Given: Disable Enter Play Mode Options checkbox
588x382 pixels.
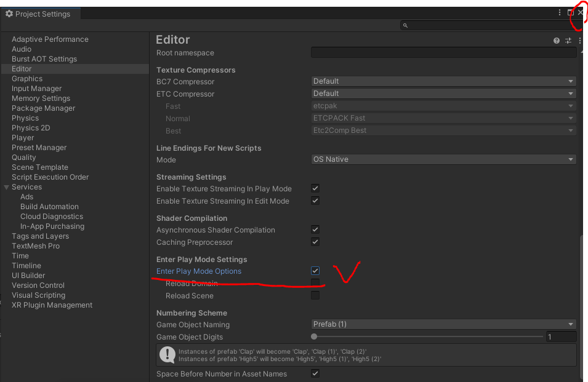Looking at the screenshot, I should [315, 271].
